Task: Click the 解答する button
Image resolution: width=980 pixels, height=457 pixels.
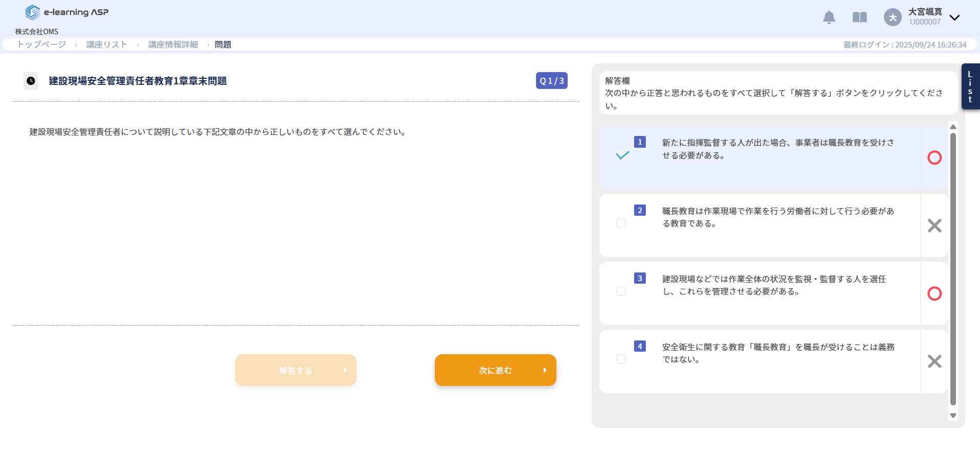Action: coord(295,370)
